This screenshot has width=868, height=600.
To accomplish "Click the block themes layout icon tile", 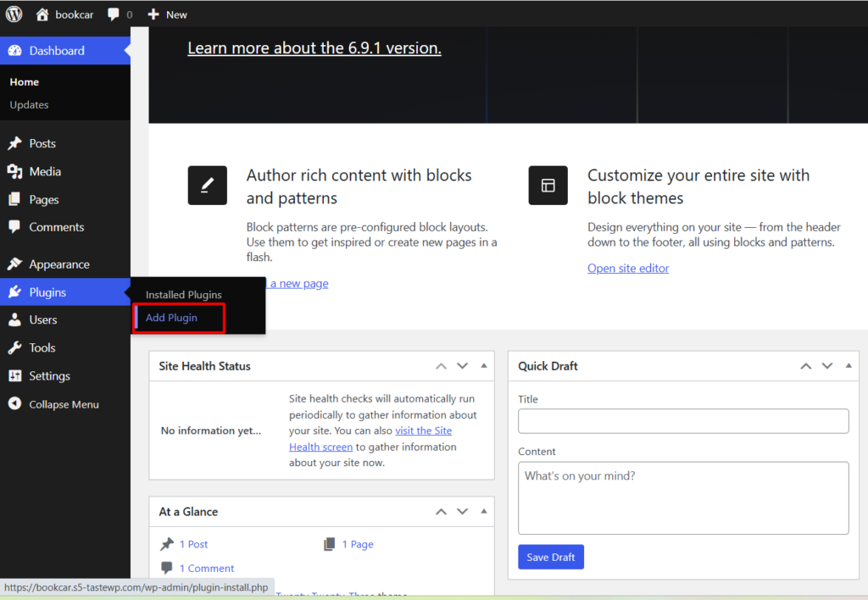I will pyautogui.click(x=548, y=186).
